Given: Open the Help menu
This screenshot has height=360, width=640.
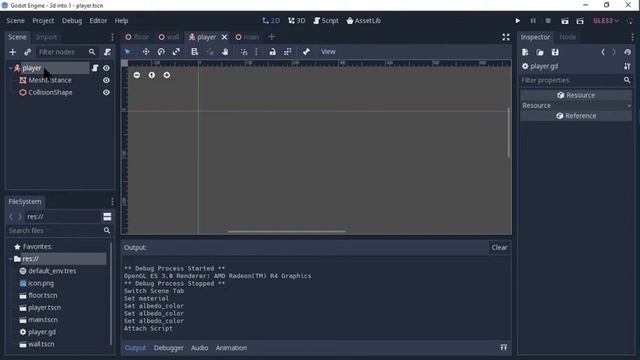Looking at the screenshot, I should point(121,21).
